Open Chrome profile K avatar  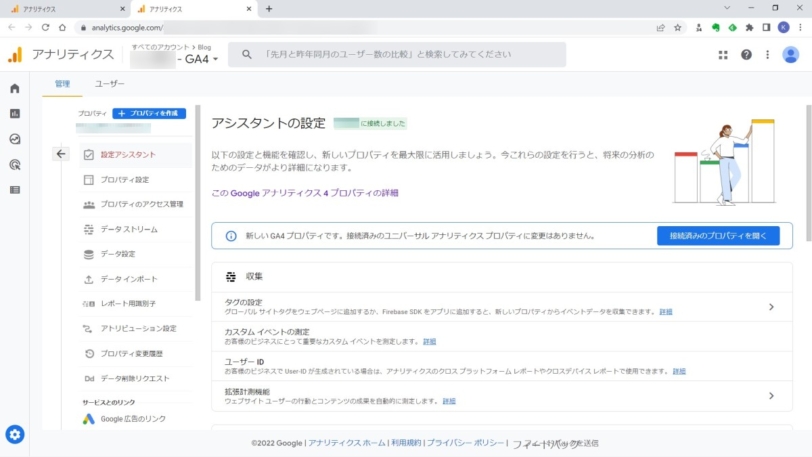[x=784, y=27]
